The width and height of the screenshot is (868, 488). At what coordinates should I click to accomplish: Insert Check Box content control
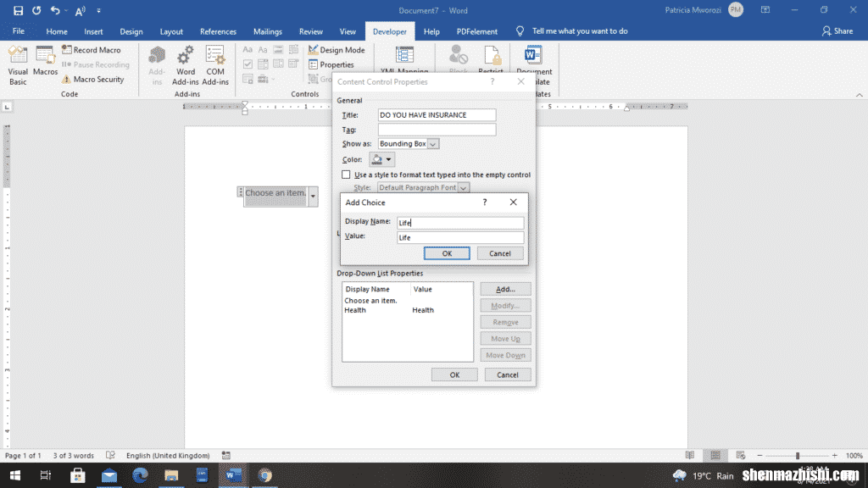click(x=248, y=64)
